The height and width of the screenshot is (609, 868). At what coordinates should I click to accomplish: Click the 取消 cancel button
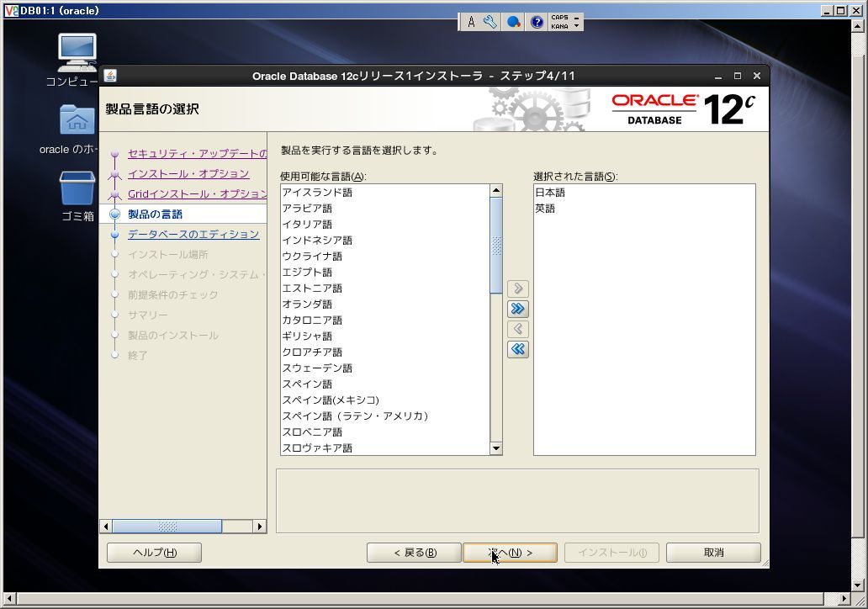[713, 553]
